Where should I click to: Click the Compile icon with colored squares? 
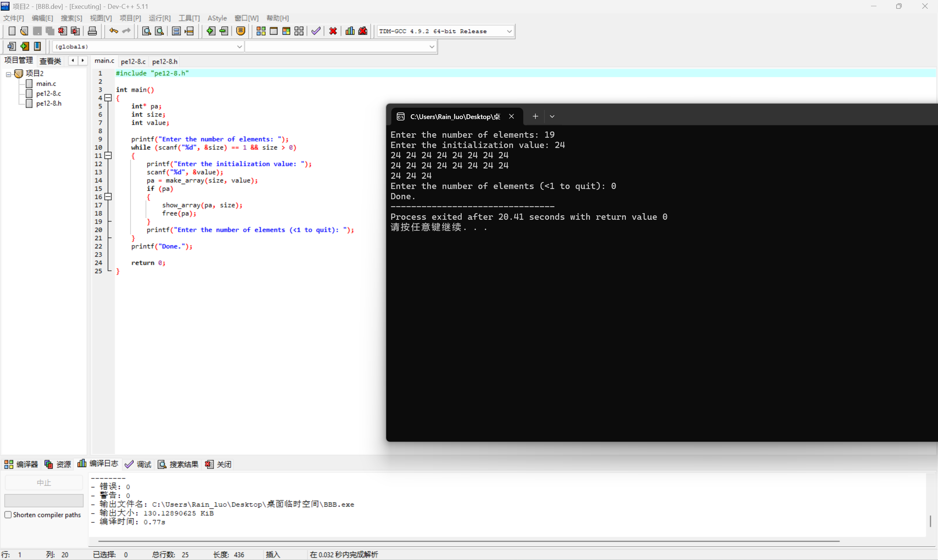click(261, 31)
